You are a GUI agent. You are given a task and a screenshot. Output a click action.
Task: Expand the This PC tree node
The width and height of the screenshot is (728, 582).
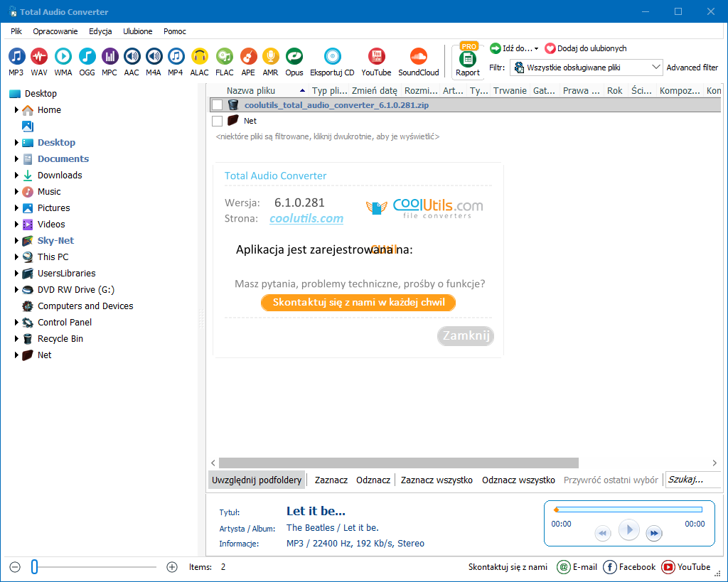pyautogui.click(x=17, y=257)
